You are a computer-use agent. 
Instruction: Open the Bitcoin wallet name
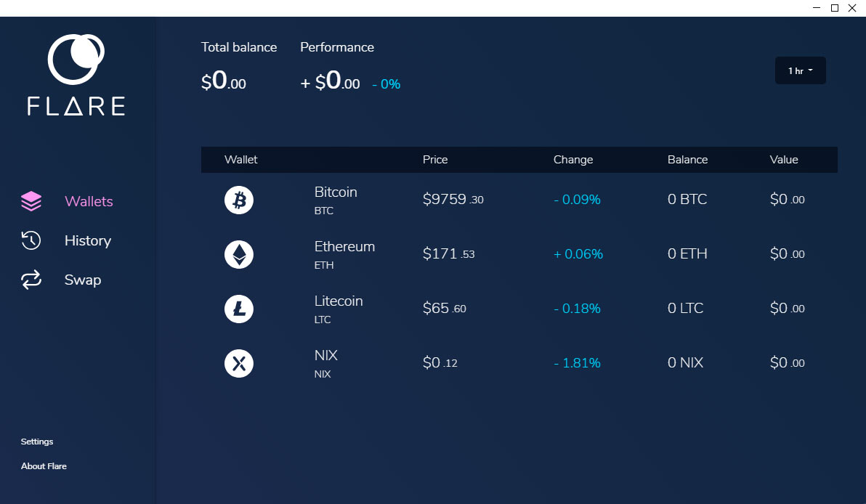point(336,192)
